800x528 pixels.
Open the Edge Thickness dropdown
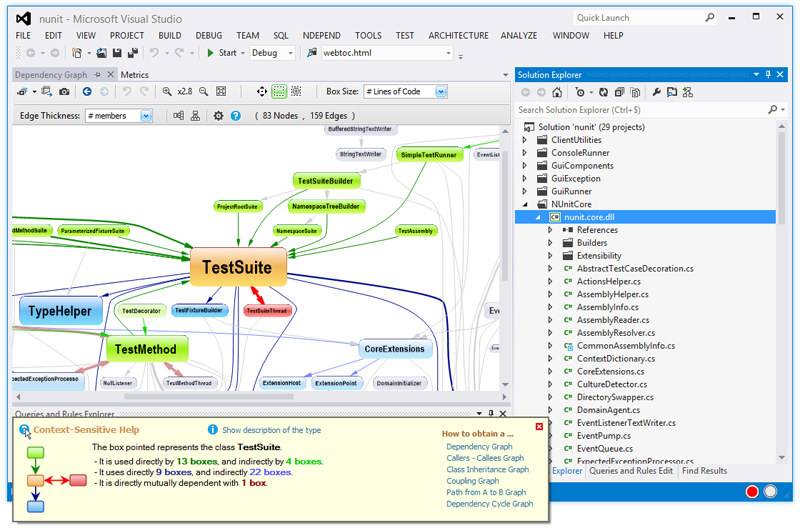146,116
